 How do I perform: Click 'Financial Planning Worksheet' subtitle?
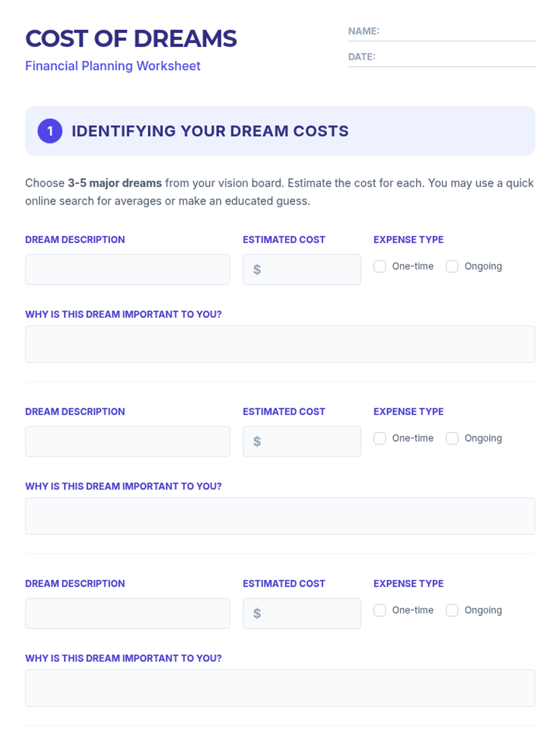[x=113, y=66]
